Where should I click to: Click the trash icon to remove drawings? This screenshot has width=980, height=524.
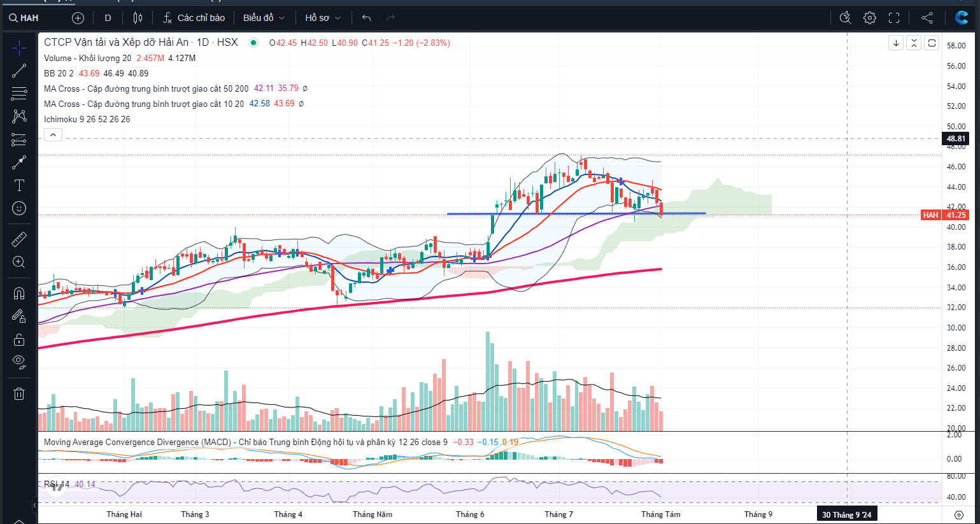[19, 393]
